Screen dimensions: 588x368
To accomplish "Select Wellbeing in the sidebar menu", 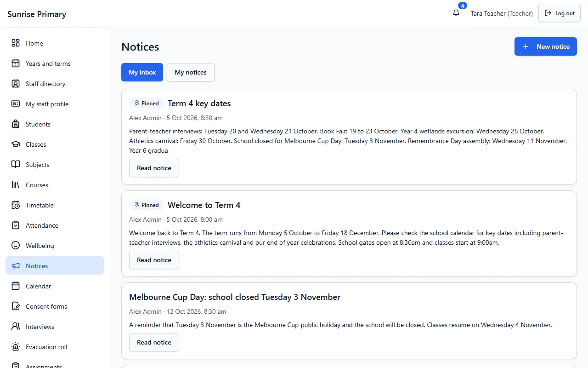I will (55, 246).
